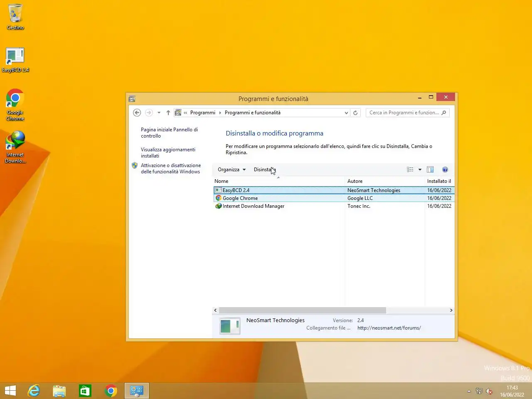This screenshot has width=532, height=399.
Task: Show hidden tray icons arrow
Action: pos(469,391)
